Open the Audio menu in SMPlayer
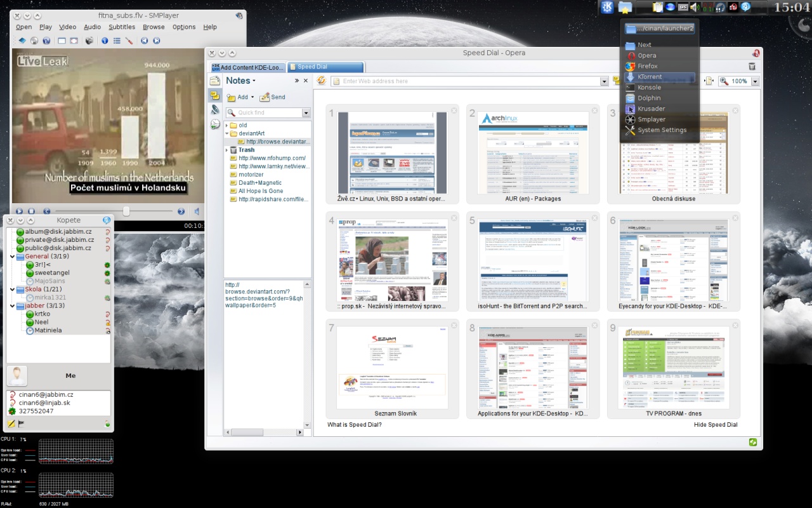 tap(93, 27)
